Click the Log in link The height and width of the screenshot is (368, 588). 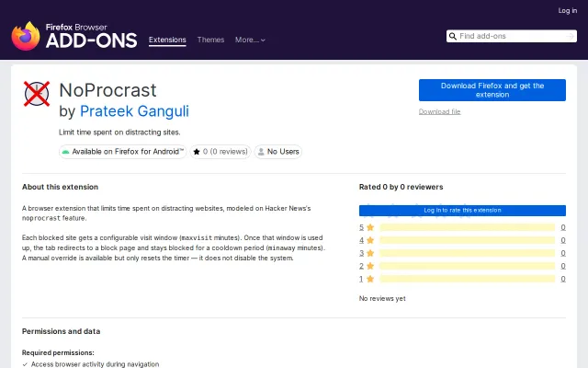coord(568,10)
